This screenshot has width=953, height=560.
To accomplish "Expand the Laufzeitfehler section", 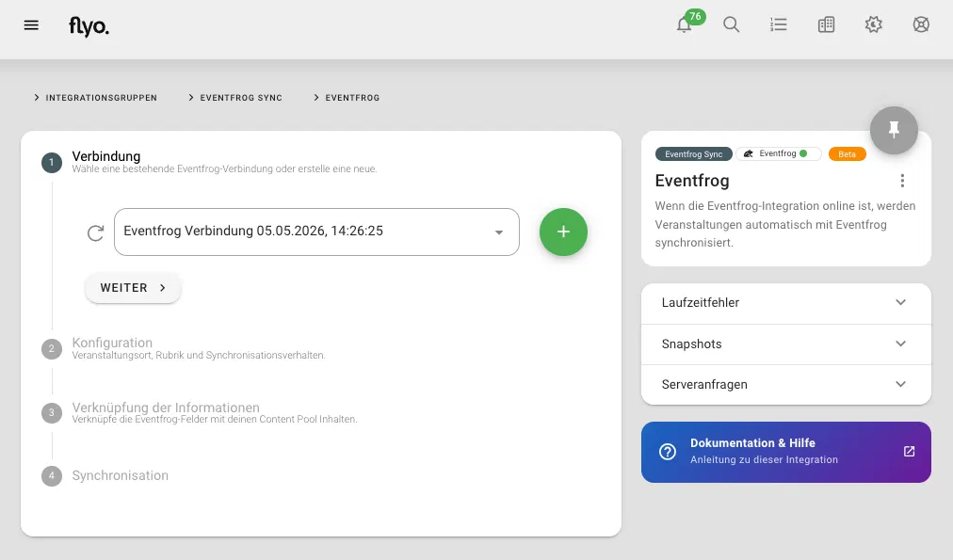I will pos(786,302).
